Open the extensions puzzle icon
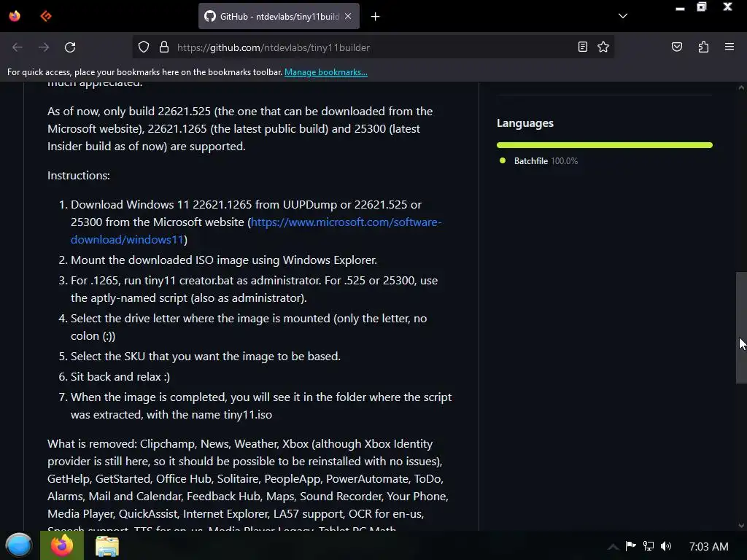747x560 pixels. tap(703, 47)
